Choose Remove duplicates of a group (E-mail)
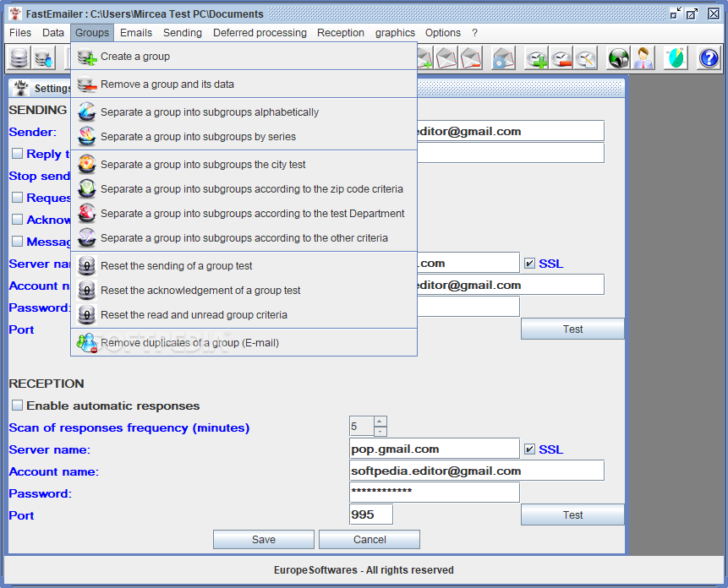 [x=244, y=343]
